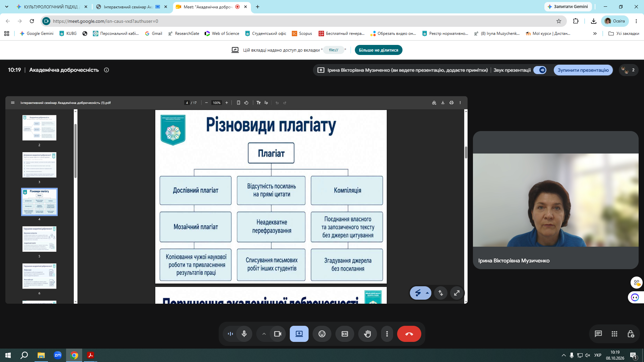Open Meet activities grid
Image resolution: width=644 pixels, height=362 pixels.
pyautogui.click(x=614, y=334)
